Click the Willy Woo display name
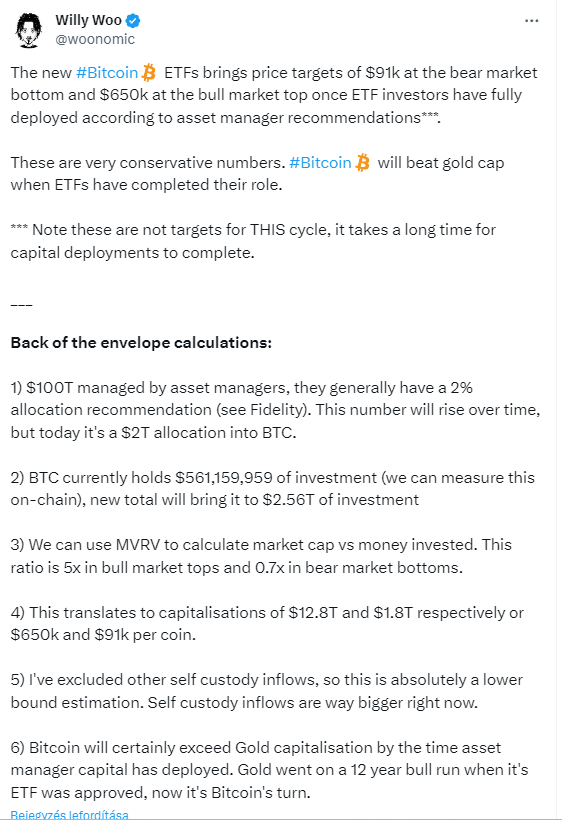This screenshot has width=562, height=820. (88, 20)
